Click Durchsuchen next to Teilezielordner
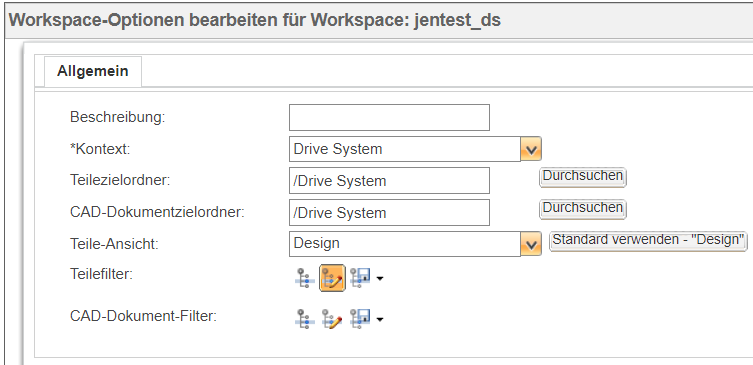The width and height of the screenshot is (753, 365). click(583, 177)
